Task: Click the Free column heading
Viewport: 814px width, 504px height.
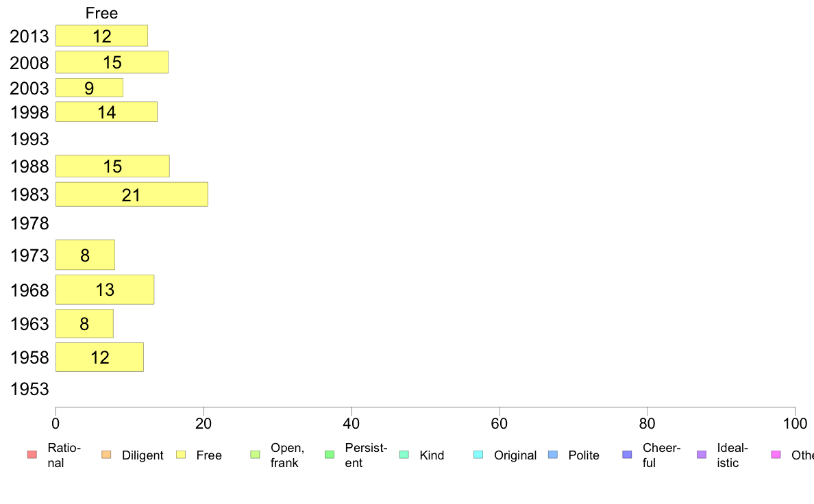Action: point(101,13)
